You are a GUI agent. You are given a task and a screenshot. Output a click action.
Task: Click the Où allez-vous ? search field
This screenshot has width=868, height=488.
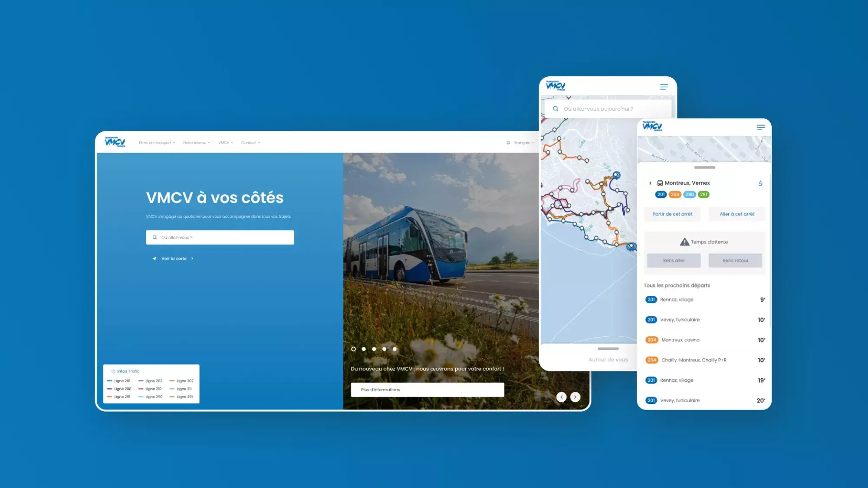coord(220,237)
